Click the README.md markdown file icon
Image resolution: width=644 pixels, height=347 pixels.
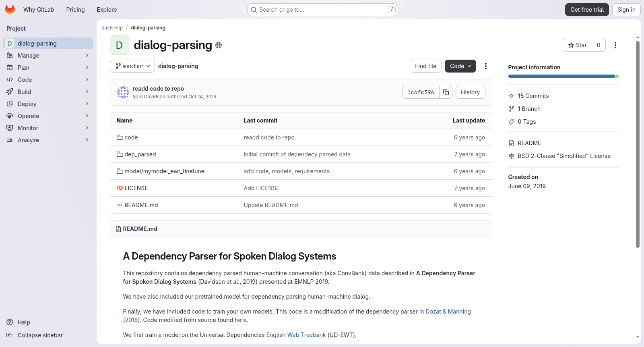click(120, 205)
